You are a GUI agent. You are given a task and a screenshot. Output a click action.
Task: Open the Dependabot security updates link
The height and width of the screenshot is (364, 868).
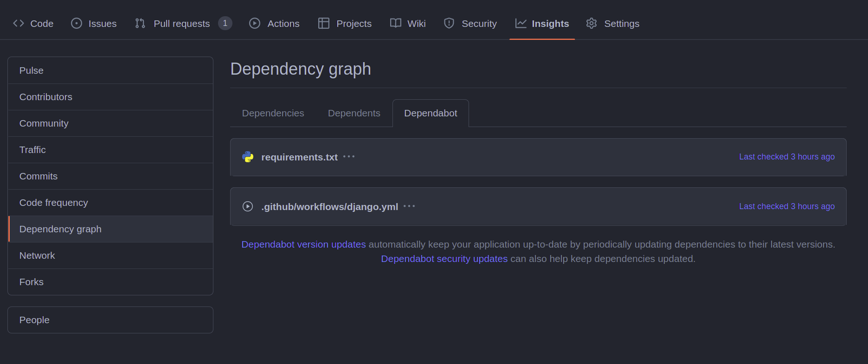[444, 259]
